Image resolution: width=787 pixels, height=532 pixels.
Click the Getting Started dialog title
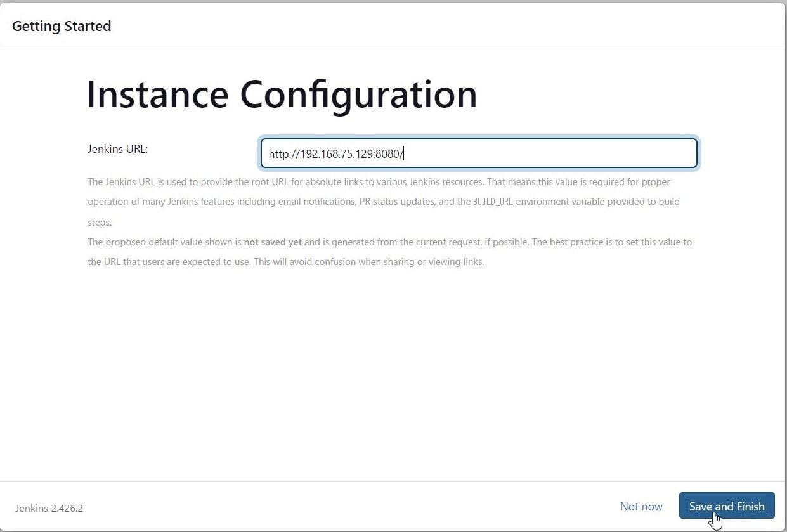pyautogui.click(x=62, y=26)
